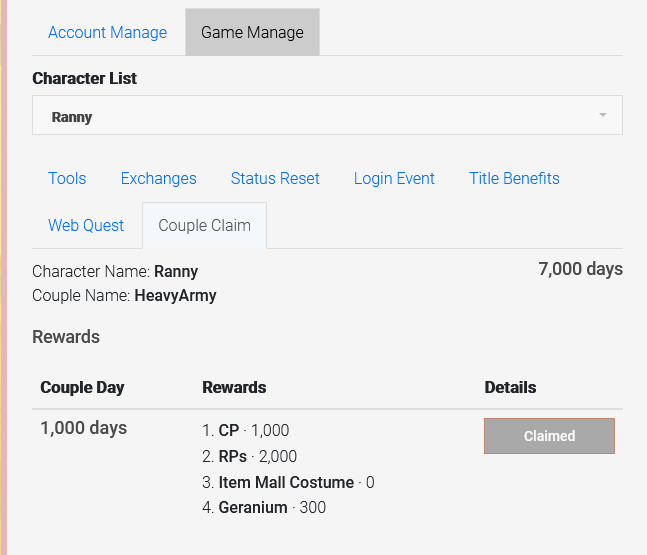Click the Couple Day column header
The height and width of the screenshot is (555, 647).
[x=82, y=387]
